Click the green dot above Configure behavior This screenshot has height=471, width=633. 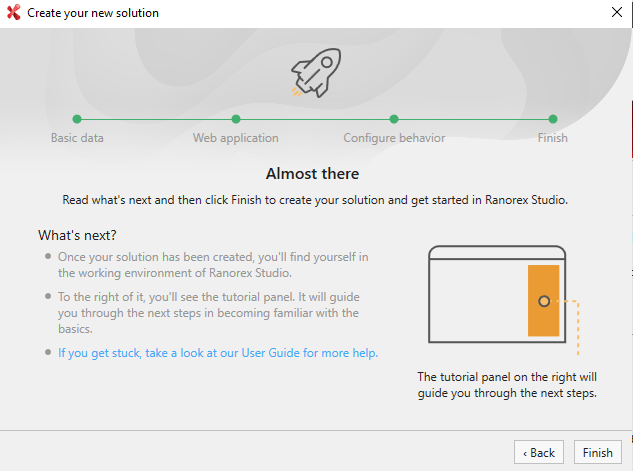[394, 119]
